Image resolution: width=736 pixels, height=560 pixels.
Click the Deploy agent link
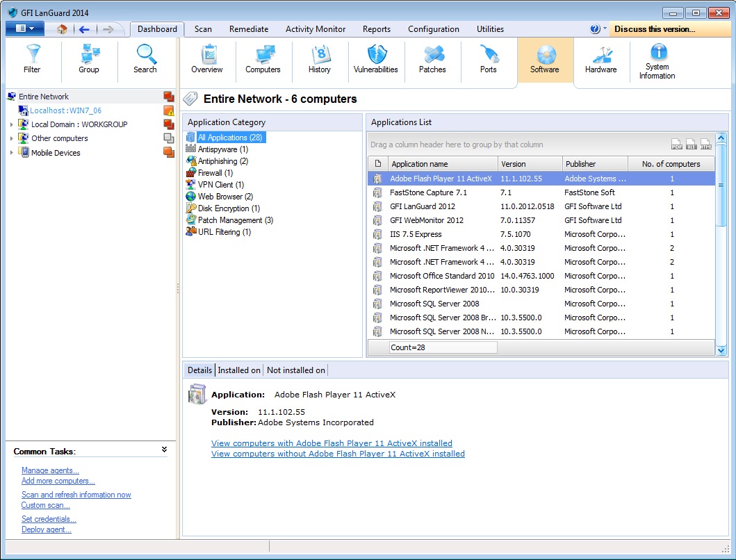pos(47,529)
